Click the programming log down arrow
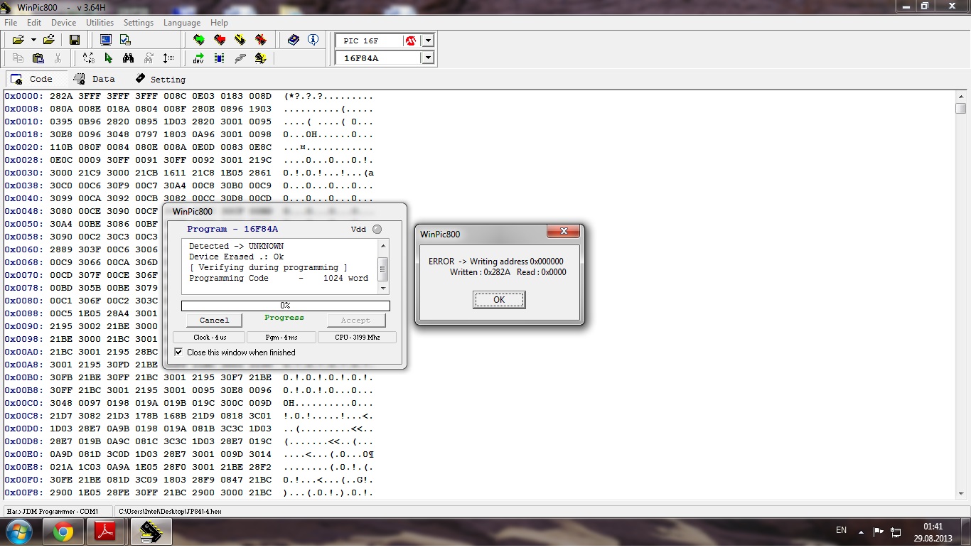The height and width of the screenshot is (560, 971). [x=383, y=289]
